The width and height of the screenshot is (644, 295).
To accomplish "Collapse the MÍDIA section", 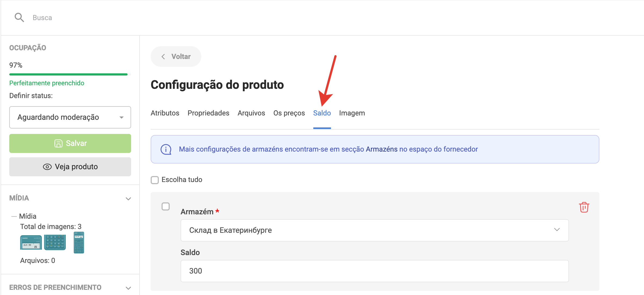I will click(128, 199).
